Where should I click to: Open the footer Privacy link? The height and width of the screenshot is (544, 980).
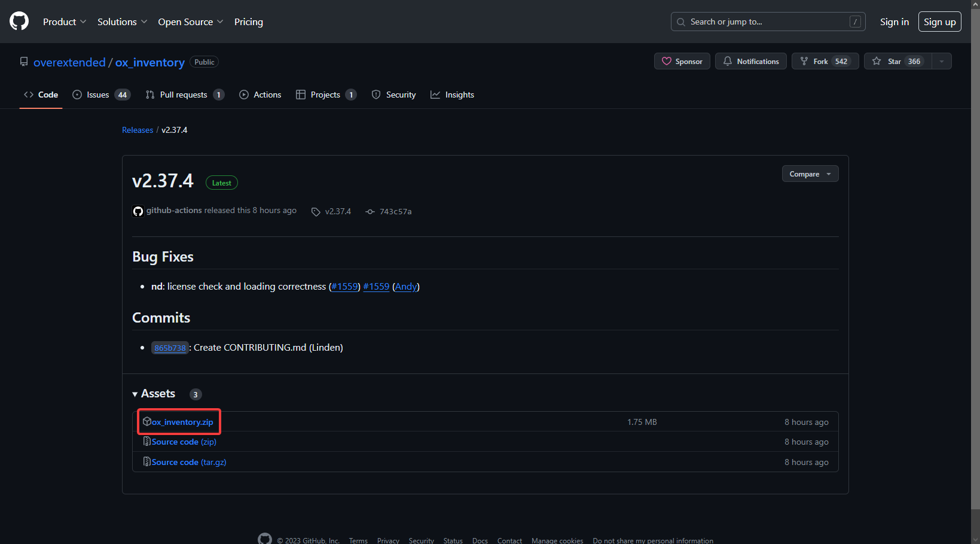[x=388, y=540]
